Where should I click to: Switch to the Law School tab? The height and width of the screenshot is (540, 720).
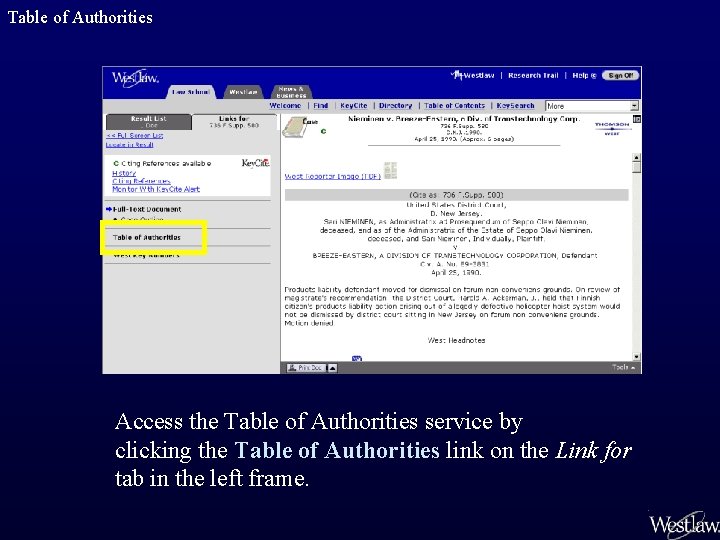(191, 92)
